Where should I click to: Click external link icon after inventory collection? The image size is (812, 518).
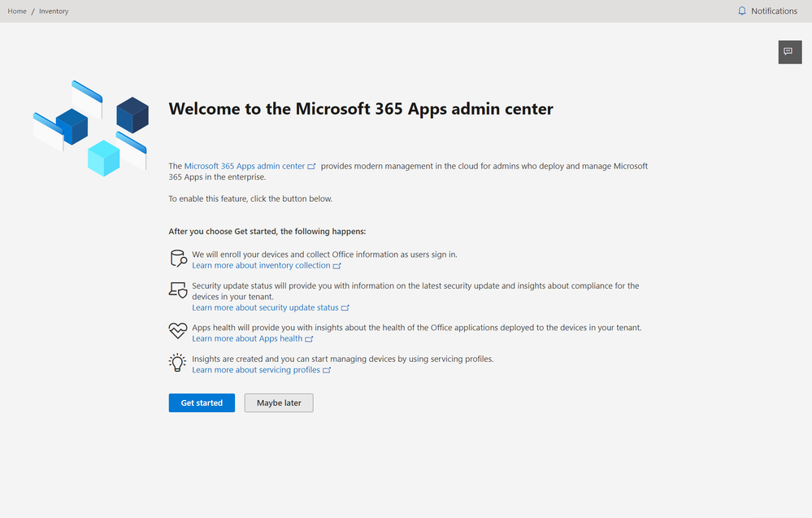point(337,266)
